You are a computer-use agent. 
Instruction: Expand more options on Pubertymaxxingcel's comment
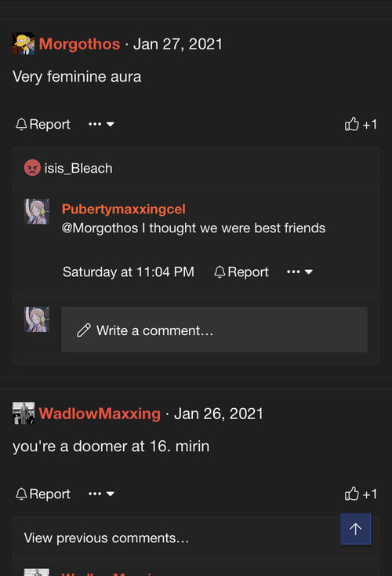(299, 272)
